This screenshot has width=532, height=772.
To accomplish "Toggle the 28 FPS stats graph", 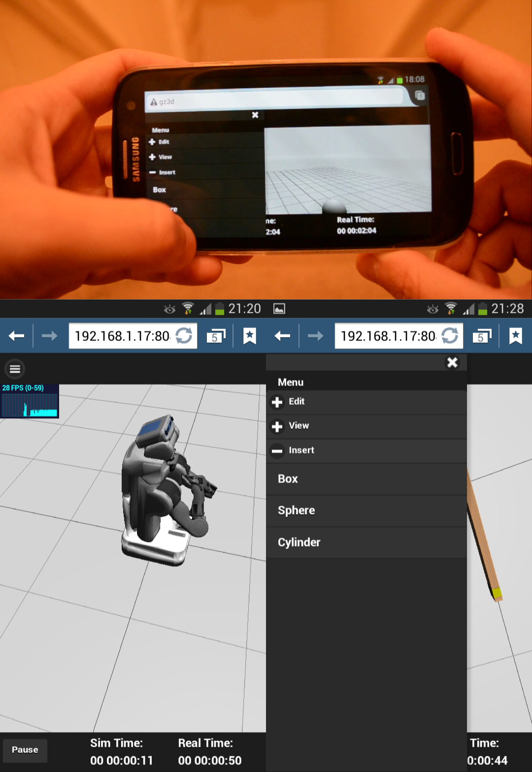I will point(30,402).
